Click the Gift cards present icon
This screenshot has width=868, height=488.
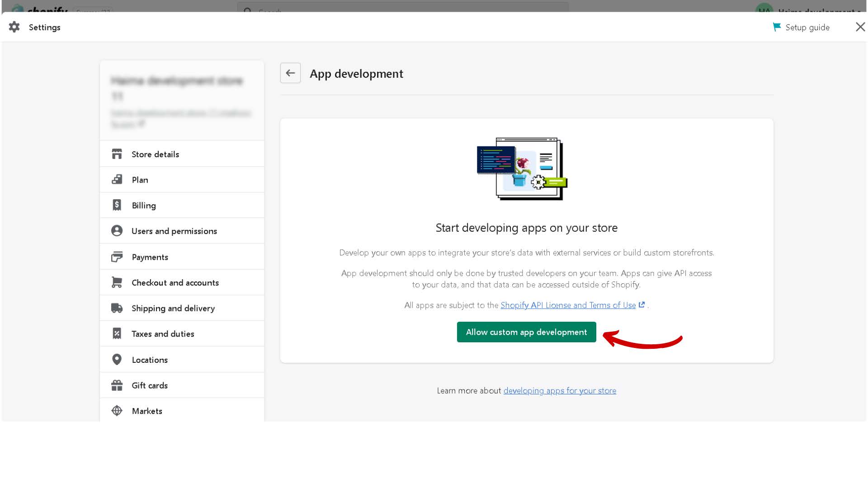click(117, 385)
